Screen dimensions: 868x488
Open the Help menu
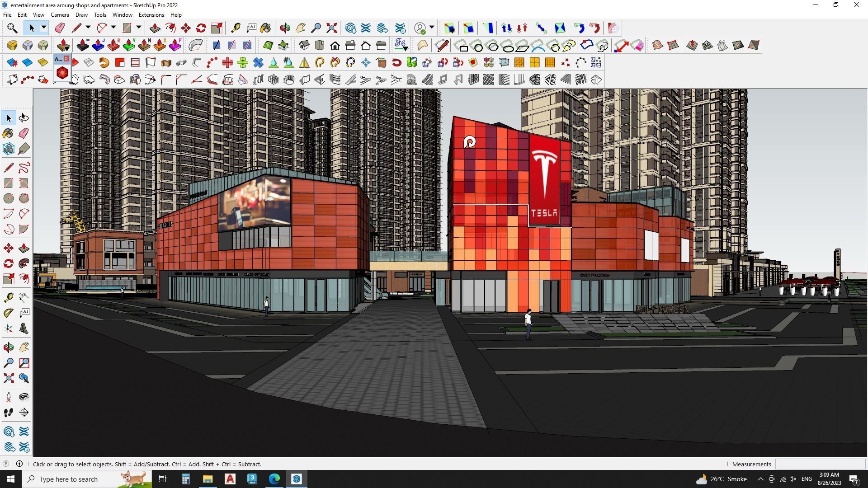176,15
